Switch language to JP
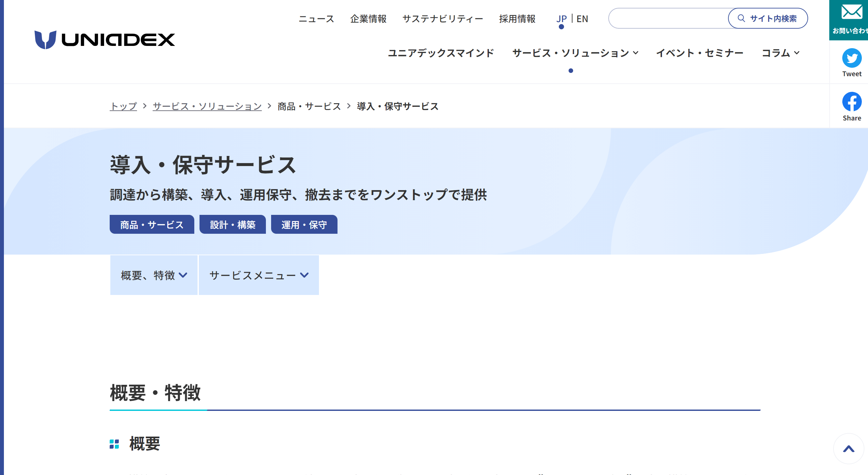Image resolution: width=868 pixels, height=475 pixels. [561, 19]
